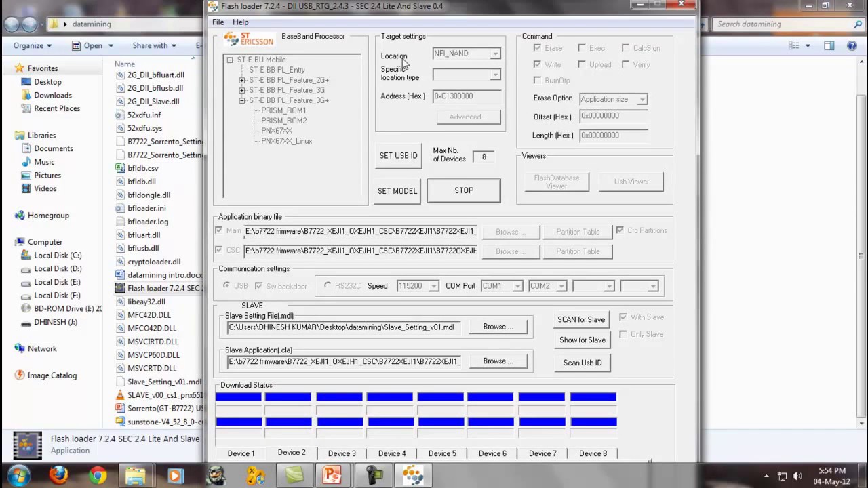Enable the Only Slave checkbox
Viewport: 868px width, 488px height.
(x=623, y=334)
